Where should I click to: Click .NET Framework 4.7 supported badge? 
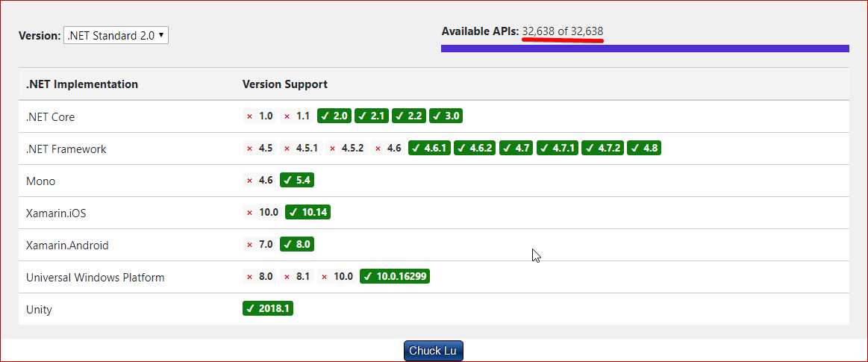(516, 149)
